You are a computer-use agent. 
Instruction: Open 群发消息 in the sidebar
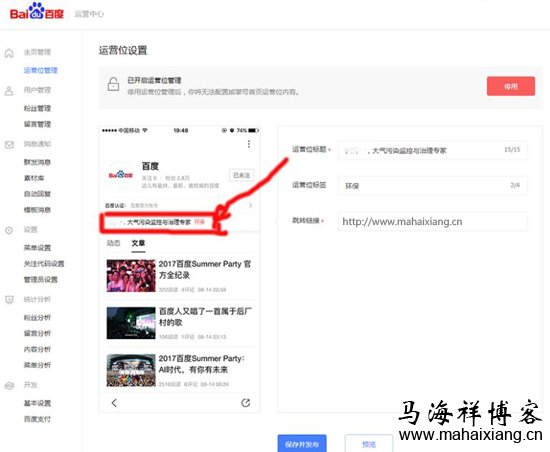38,162
